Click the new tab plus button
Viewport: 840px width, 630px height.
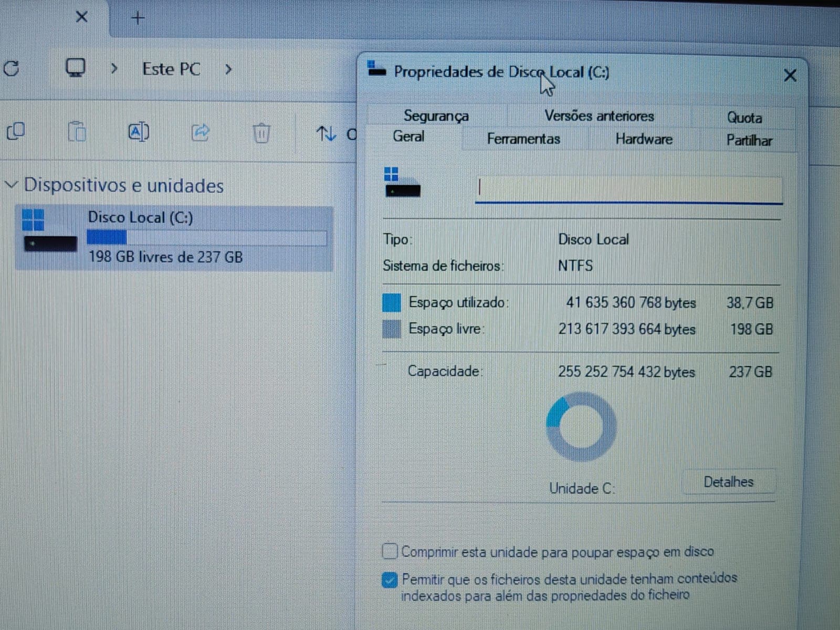point(138,18)
